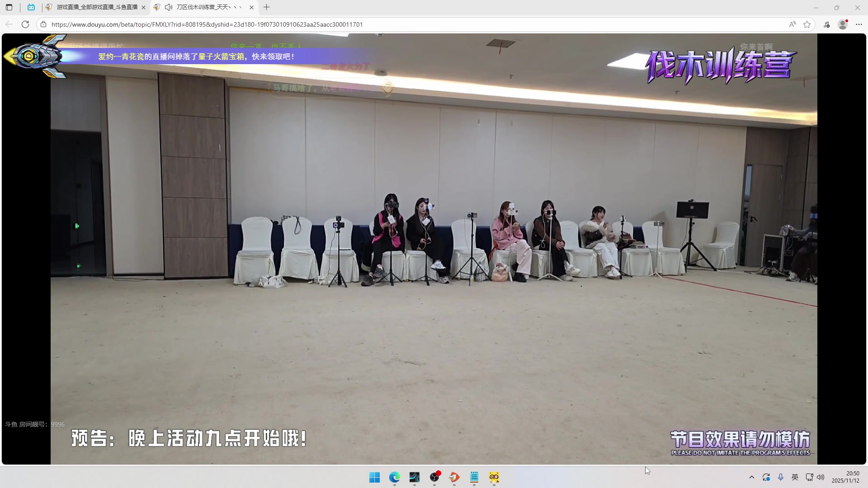Open a new browser tab
The image size is (868, 488).
[x=266, y=7]
